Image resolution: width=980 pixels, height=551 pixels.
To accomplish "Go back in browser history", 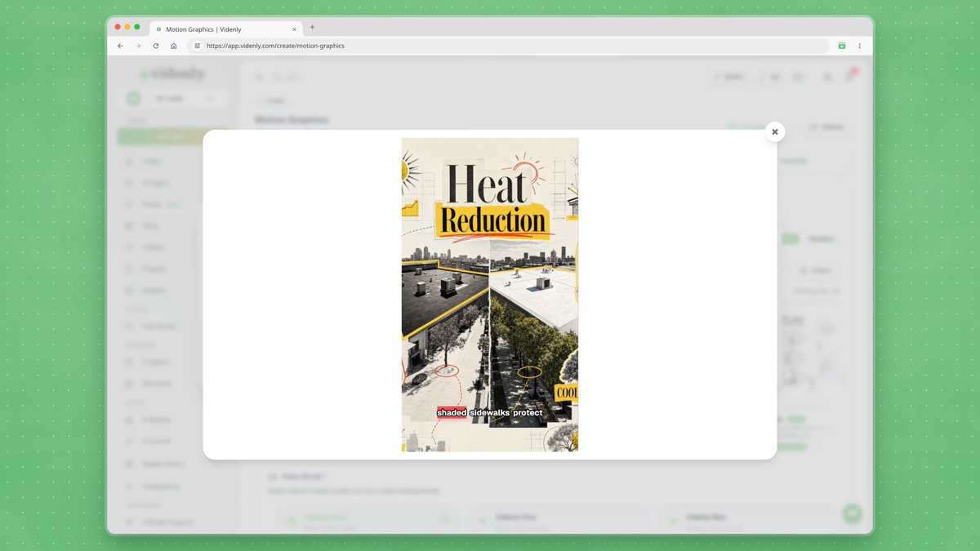I will tap(120, 46).
